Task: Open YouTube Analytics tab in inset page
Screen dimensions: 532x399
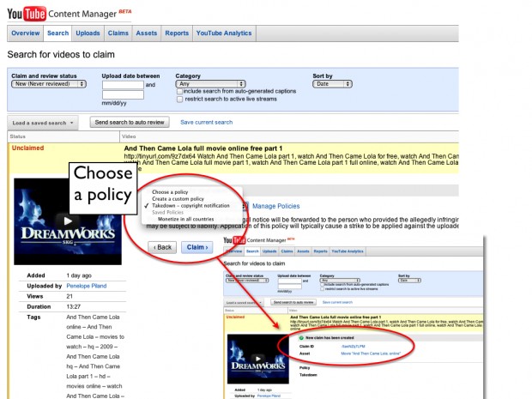Action: pyautogui.click(x=348, y=251)
